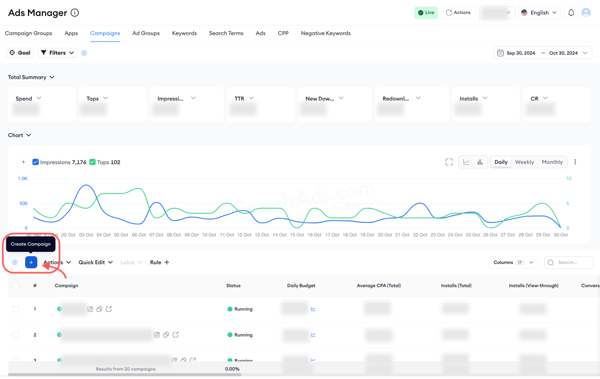Open the budget chart icon in row 1
This screenshot has height=379, width=600.
tap(313, 309)
